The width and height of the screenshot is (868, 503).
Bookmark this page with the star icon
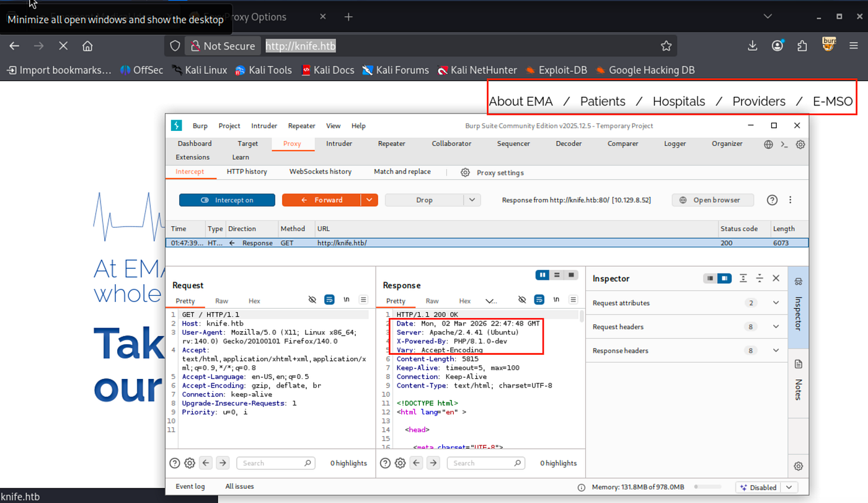click(666, 46)
